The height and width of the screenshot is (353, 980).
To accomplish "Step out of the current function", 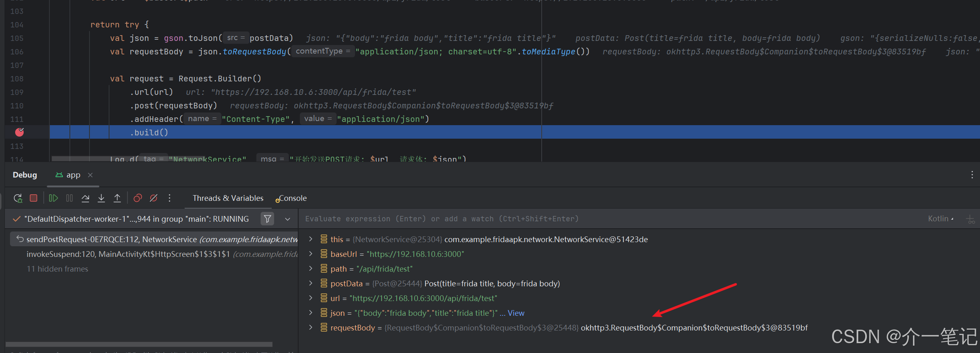I will 117,198.
